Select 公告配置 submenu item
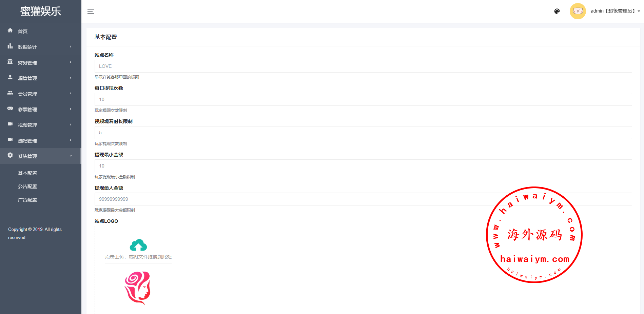Viewport: 644px width, 314px height. (27, 187)
